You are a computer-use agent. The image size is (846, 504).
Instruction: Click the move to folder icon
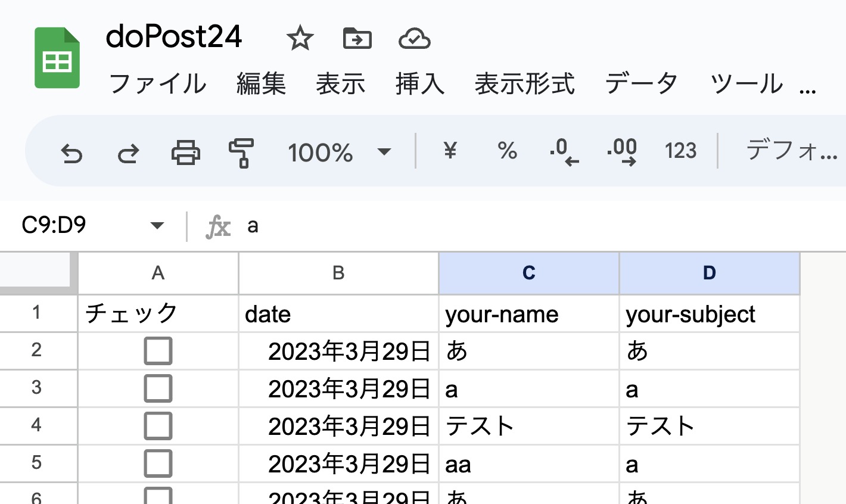coord(357,39)
